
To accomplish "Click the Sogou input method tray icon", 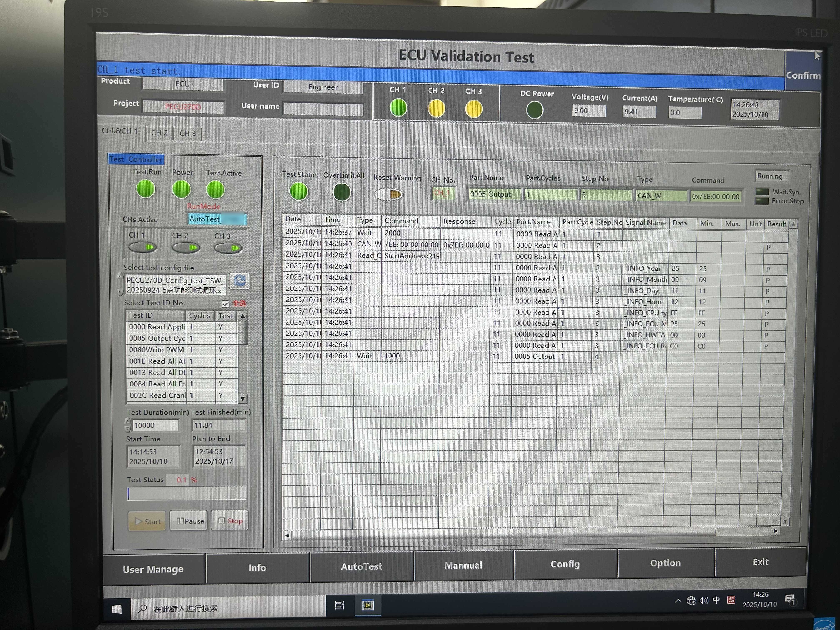I will [x=731, y=600].
